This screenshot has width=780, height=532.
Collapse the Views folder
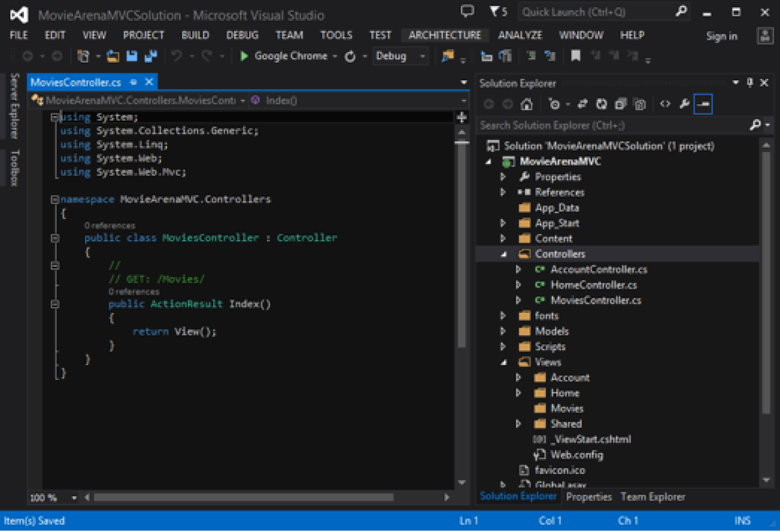[x=503, y=362]
